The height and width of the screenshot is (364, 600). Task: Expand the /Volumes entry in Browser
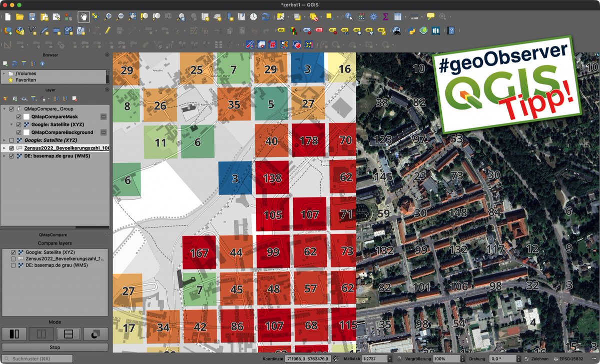pyautogui.click(x=4, y=73)
